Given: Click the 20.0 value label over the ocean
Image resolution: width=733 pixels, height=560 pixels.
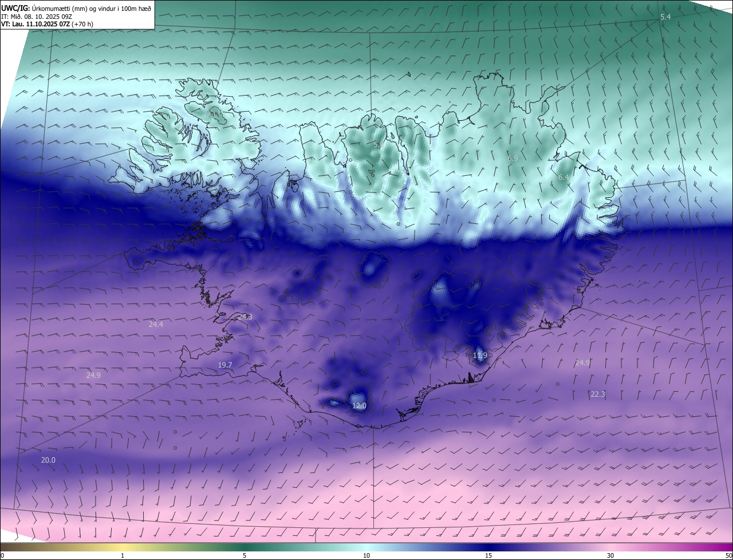Looking at the screenshot, I should click(48, 460).
